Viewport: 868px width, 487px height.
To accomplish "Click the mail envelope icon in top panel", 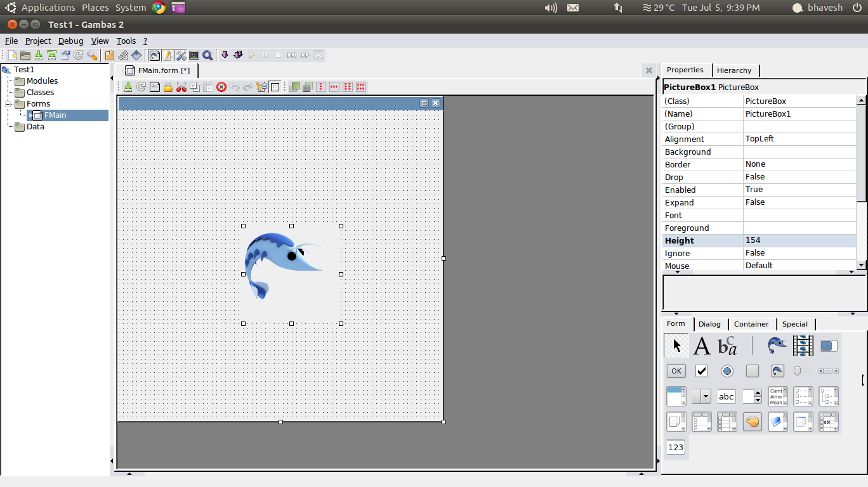I will pos(573,8).
